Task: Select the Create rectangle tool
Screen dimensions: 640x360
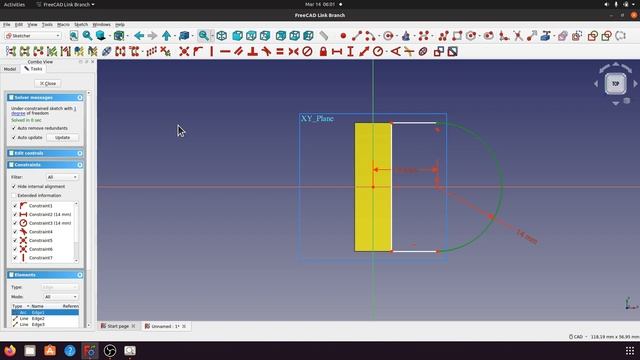Action: coord(457,36)
